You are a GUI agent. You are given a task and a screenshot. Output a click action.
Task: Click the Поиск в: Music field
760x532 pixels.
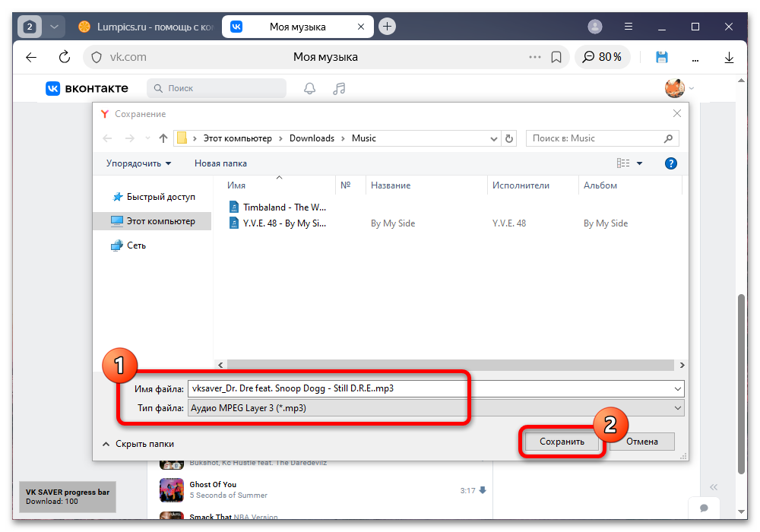tap(602, 138)
